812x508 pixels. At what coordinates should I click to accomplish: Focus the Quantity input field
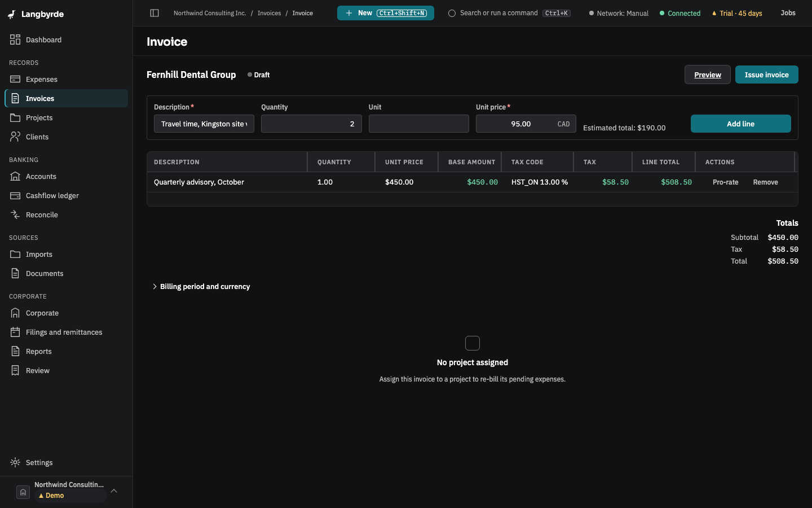311,124
